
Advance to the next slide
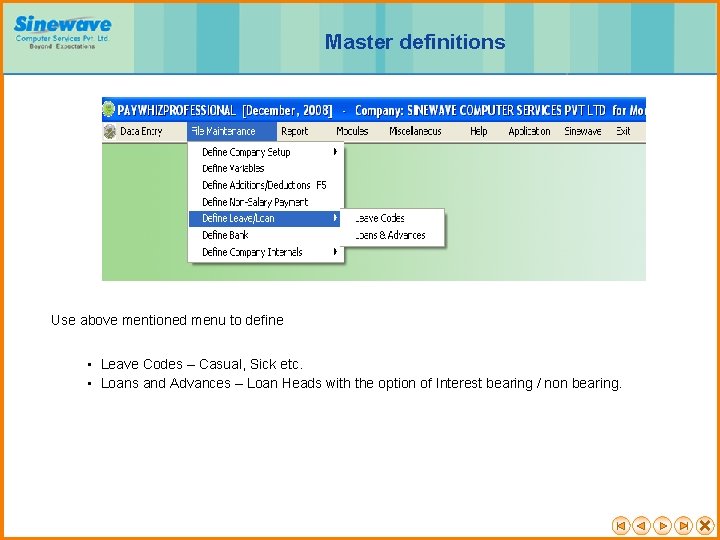663,525
